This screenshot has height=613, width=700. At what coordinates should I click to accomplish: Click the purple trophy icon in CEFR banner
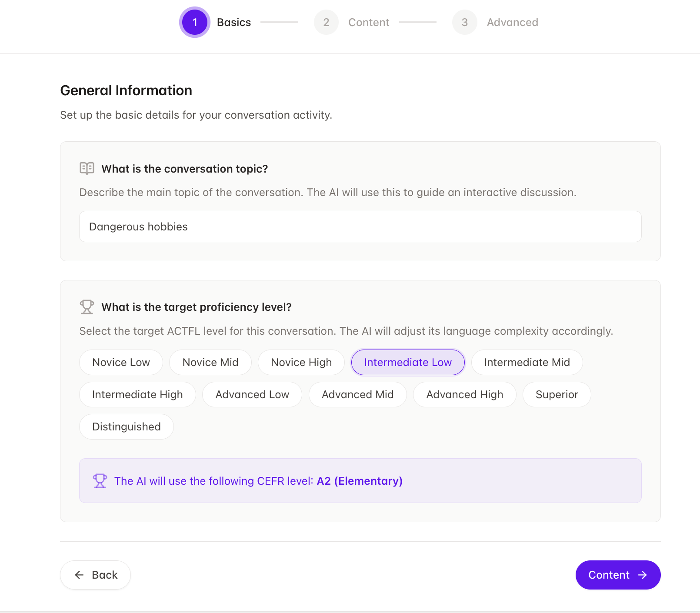tap(100, 481)
